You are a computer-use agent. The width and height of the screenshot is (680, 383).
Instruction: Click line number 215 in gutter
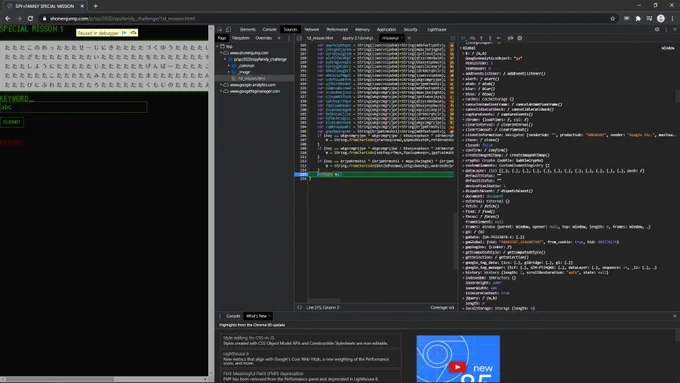coord(303,174)
